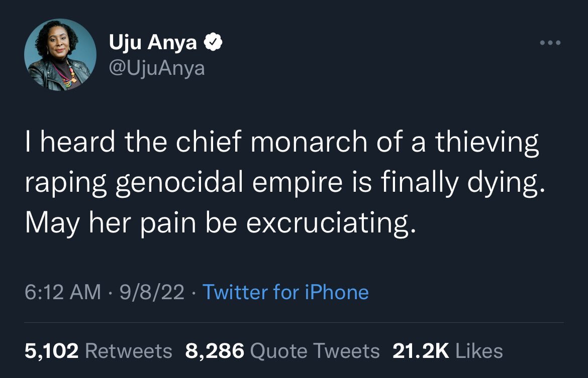Click the 6:12 AM timestamp
588x378 pixels.
(x=63, y=292)
